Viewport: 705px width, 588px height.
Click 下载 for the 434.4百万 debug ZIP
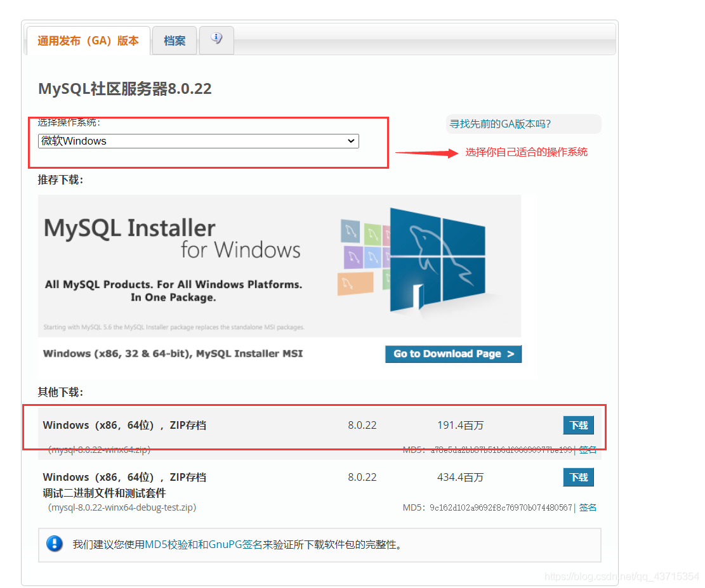[x=578, y=477]
